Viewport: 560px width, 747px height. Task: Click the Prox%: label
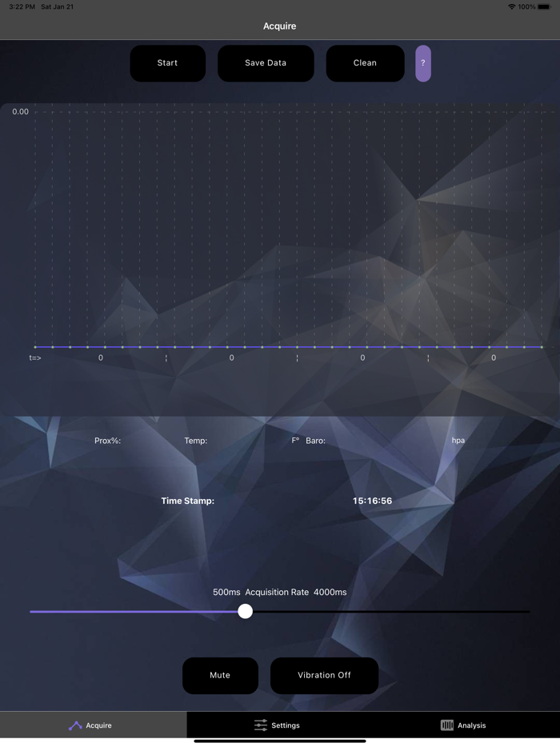108,441
